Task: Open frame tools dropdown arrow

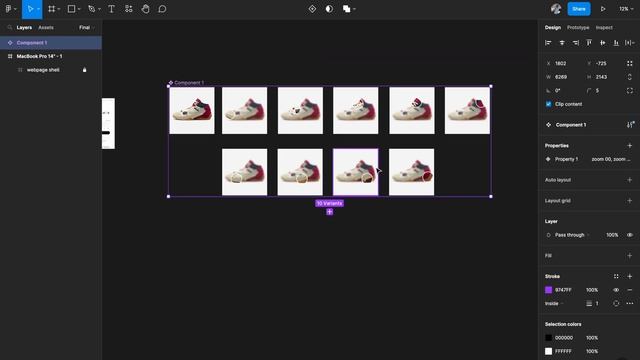Action: [x=59, y=9]
